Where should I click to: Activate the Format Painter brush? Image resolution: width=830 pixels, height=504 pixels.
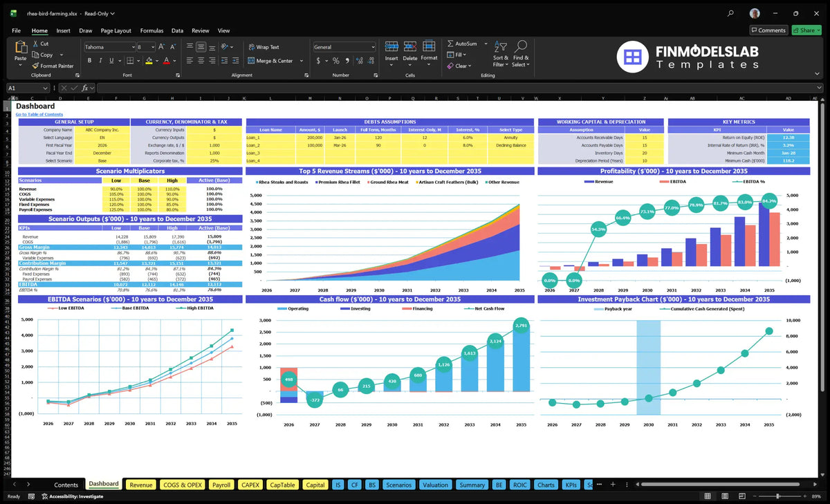(35, 66)
